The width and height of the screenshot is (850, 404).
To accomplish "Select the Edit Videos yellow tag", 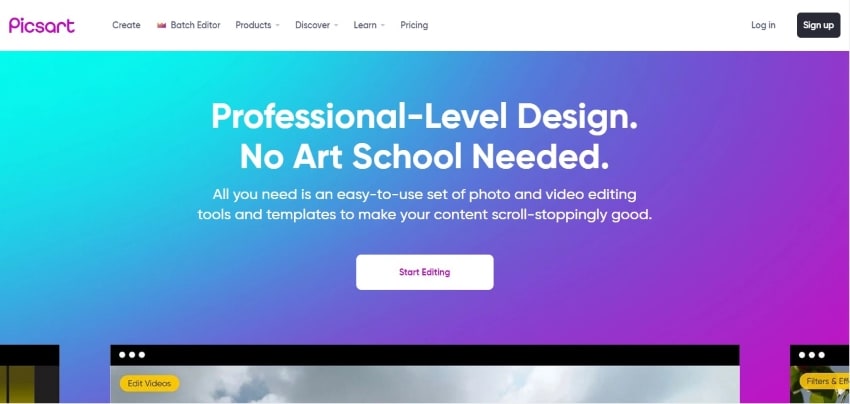I will (149, 383).
